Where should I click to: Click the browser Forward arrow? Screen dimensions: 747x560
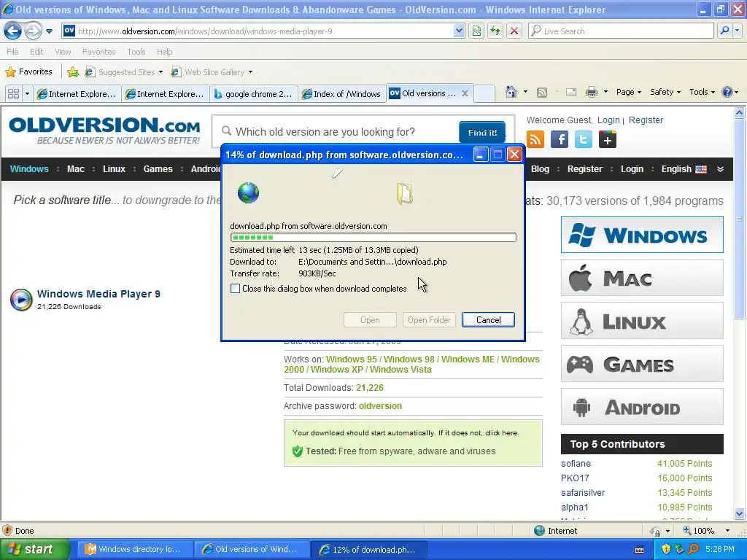tap(32, 31)
